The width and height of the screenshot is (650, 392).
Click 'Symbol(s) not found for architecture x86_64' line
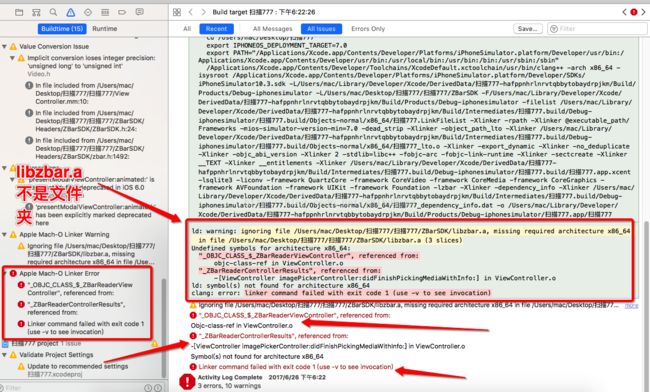click(257, 356)
